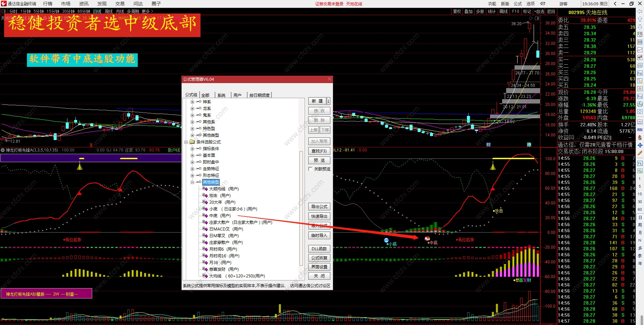
Task: Select the 中底 (用户) formula
Action: [220, 216]
